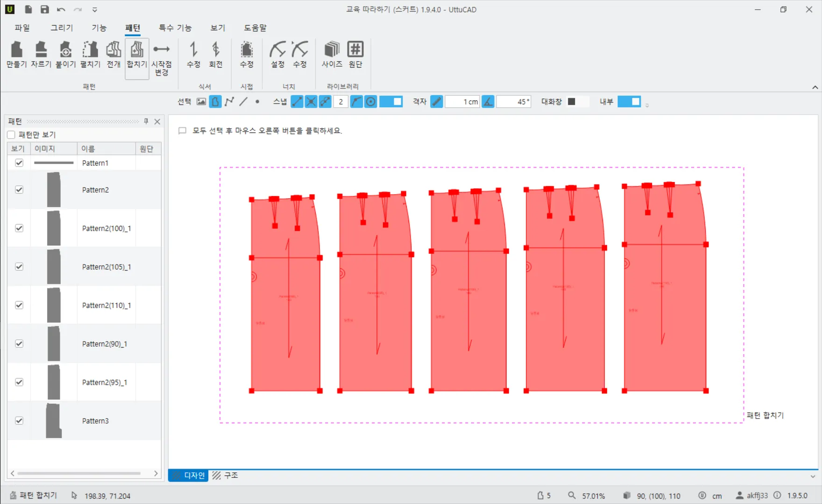Expand the bottom tab bar chevron
Image resolution: width=822 pixels, height=504 pixels.
point(813,476)
